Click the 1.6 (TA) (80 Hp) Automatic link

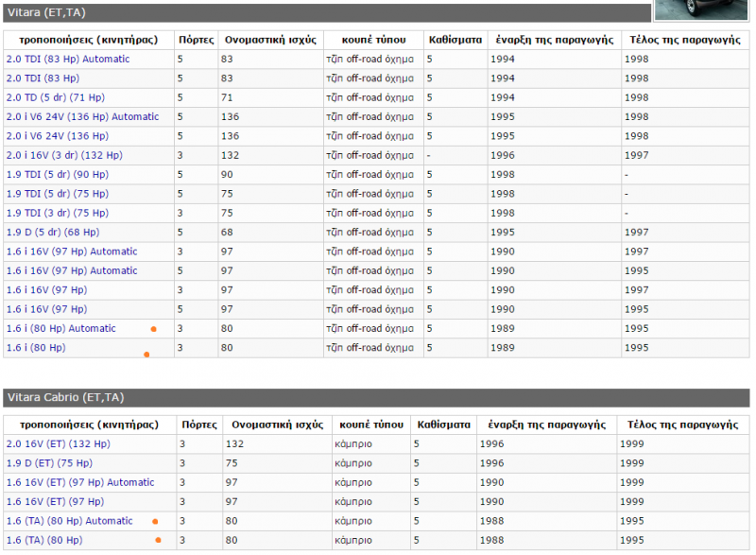pos(69,522)
